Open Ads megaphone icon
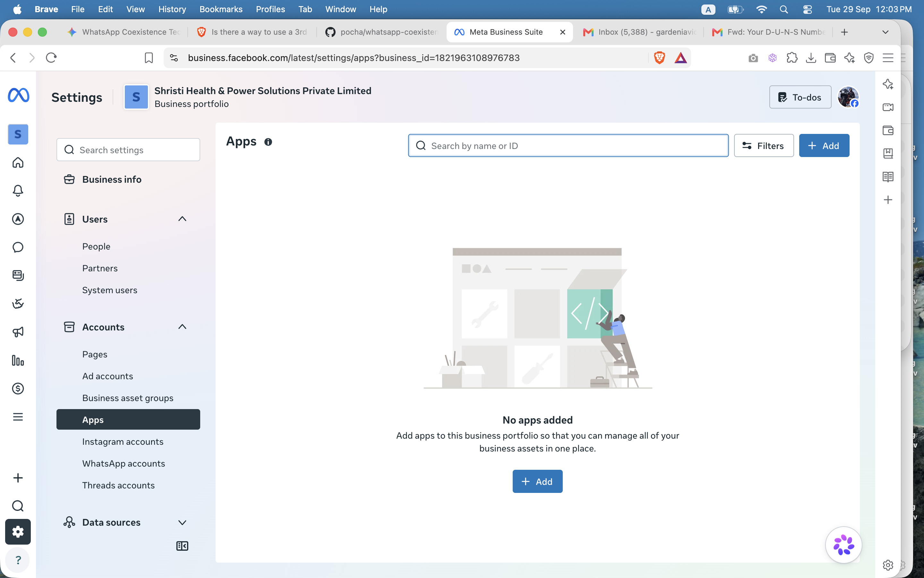 click(18, 332)
